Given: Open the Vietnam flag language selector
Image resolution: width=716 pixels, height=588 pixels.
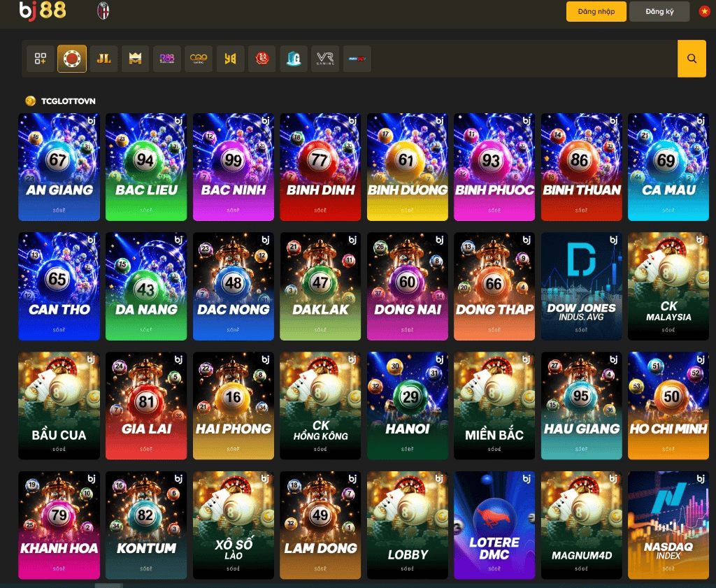Looking at the screenshot, I should (705, 11).
